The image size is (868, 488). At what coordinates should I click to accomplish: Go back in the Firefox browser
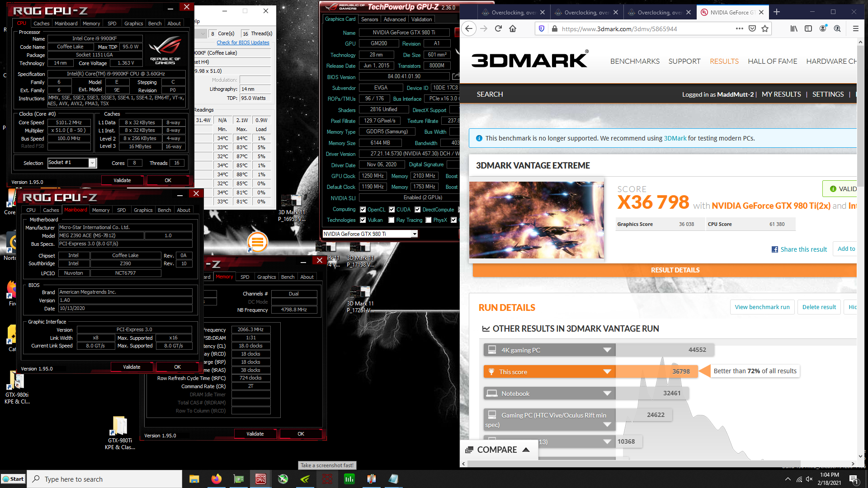point(469,28)
